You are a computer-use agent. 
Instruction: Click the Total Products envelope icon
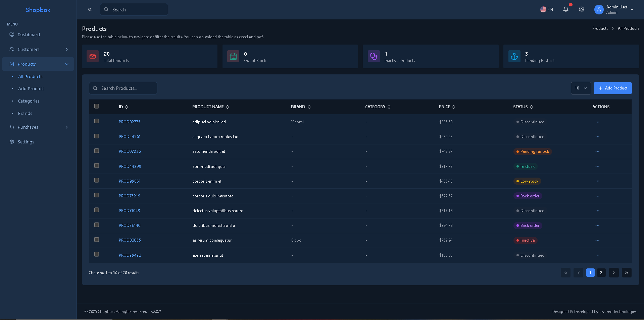pos(93,56)
